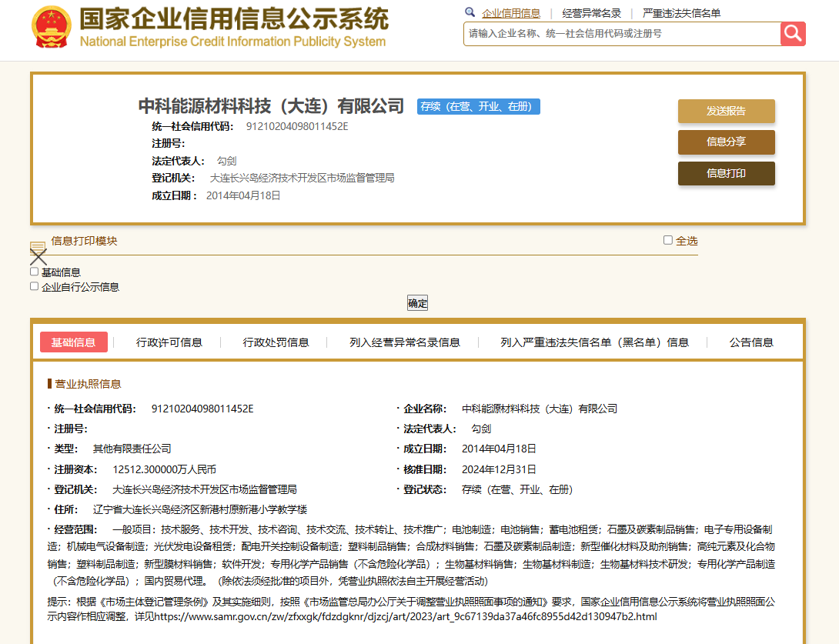Open the 行政许可信息 tab
This screenshot has width=839, height=644.
coord(169,342)
